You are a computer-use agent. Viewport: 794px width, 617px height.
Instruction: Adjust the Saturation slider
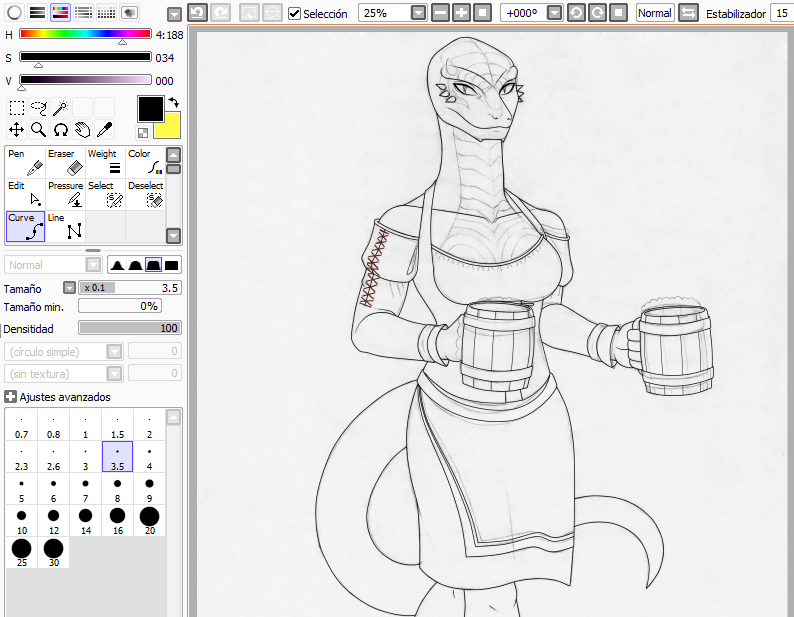[85, 57]
